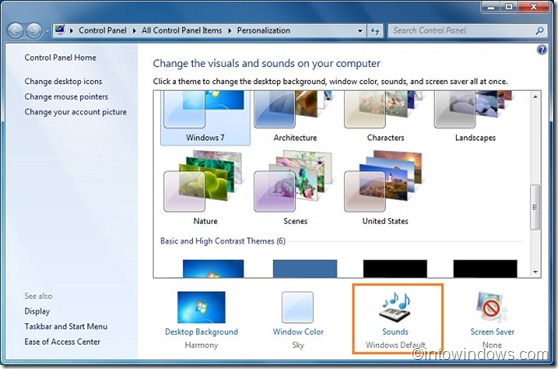Click the search magnifier icon
Screen dimensions: 558x369
[x=539, y=31]
